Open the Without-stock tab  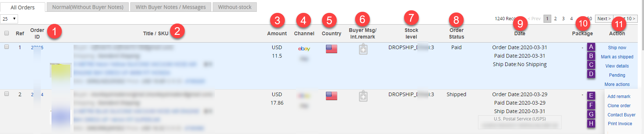click(235, 7)
